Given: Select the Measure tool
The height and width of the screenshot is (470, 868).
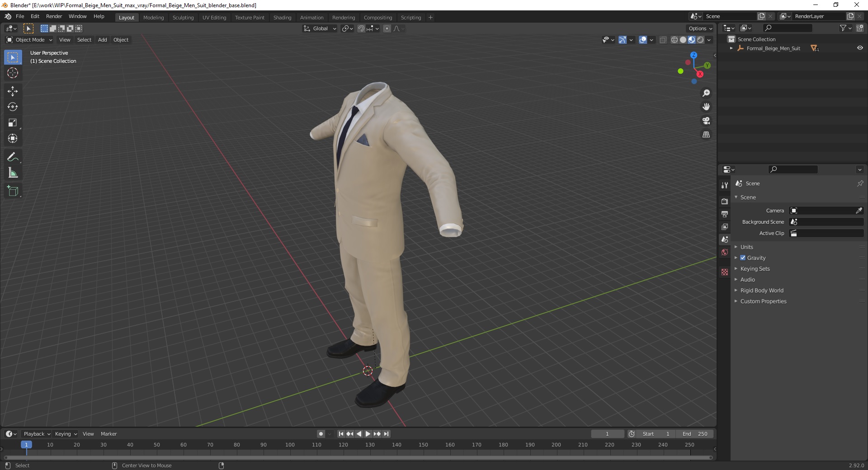Looking at the screenshot, I should click(13, 173).
